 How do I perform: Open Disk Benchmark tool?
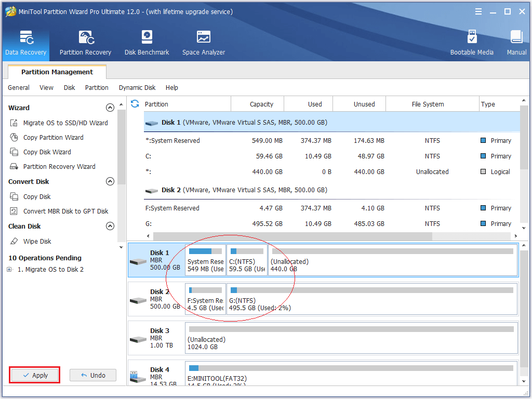point(147,43)
